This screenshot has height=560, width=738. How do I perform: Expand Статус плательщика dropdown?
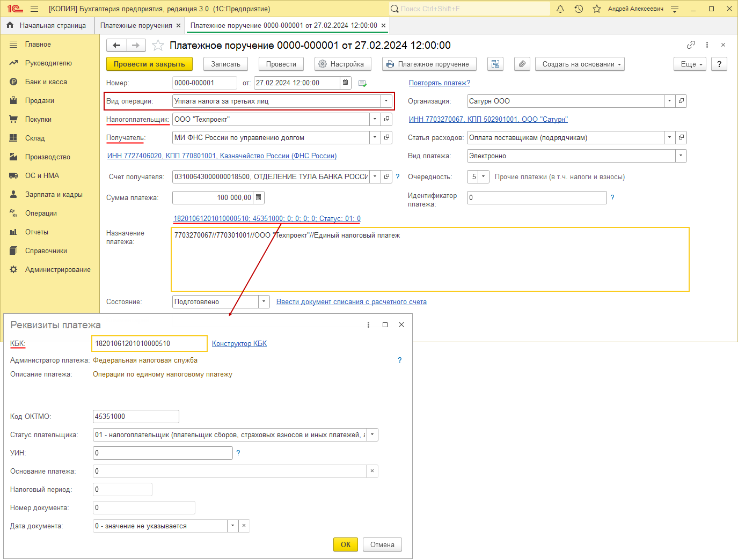tap(372, 434)
